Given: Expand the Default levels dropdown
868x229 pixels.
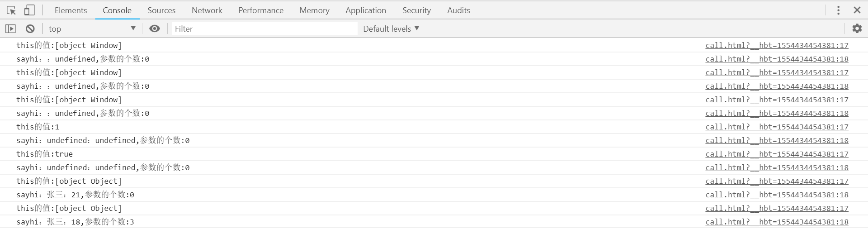Looking at the screenshot, I should (391, 29).
